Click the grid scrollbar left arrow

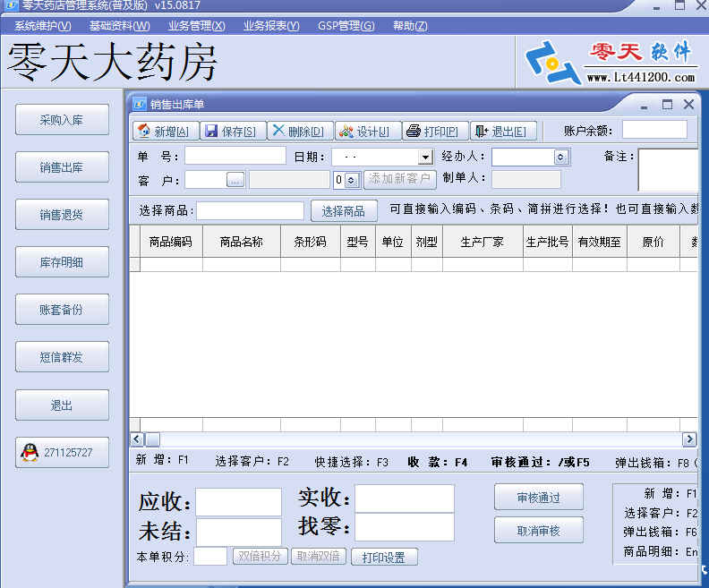pos(137,439)
